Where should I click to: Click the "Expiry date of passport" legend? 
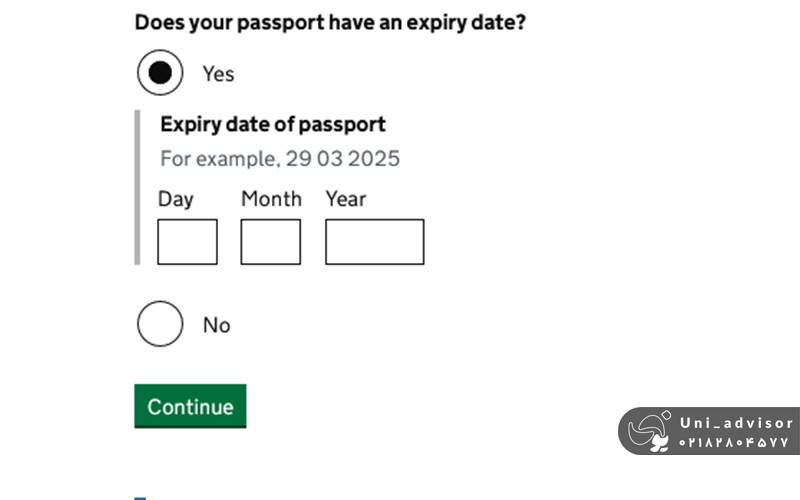tap(273, 125)
